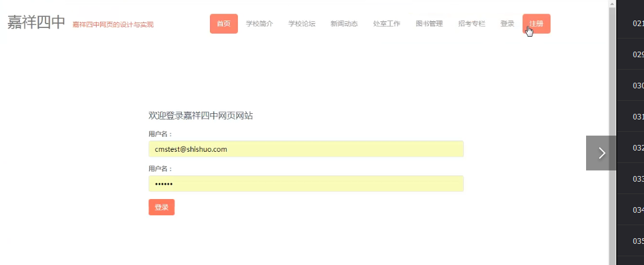
Task: Open the 学校简介 page
Action: click(x=259, y=24)
